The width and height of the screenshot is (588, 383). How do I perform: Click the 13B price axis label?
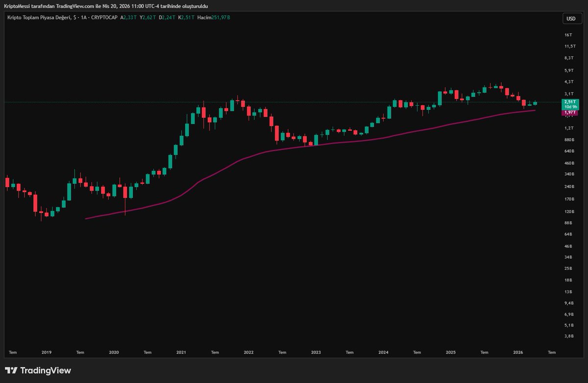(x=568, y=291)
